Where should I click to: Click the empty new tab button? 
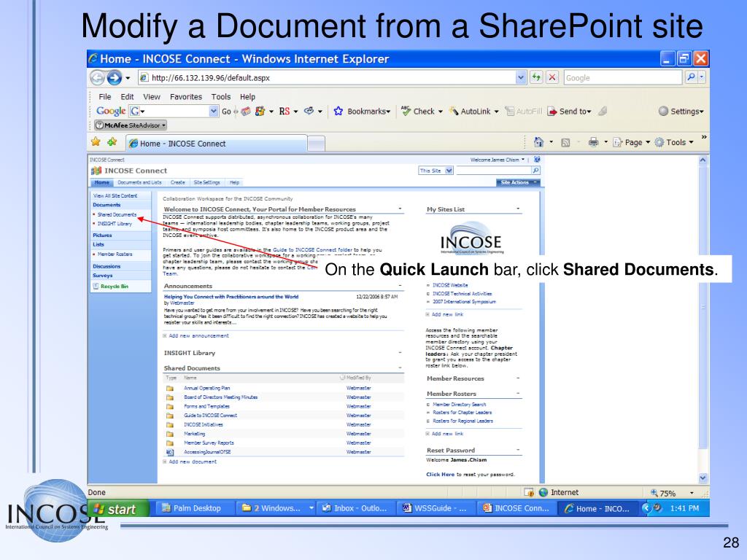[317, 144]
